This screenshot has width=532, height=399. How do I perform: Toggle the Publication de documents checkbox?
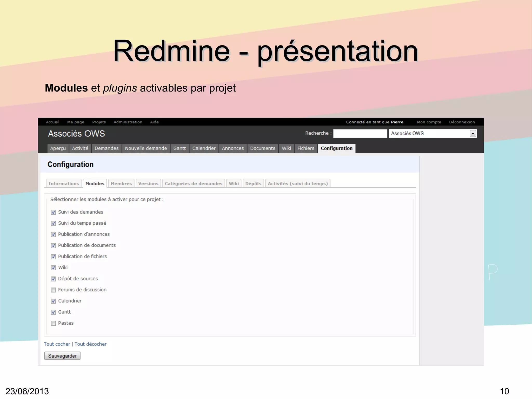(x=53, y=245)
